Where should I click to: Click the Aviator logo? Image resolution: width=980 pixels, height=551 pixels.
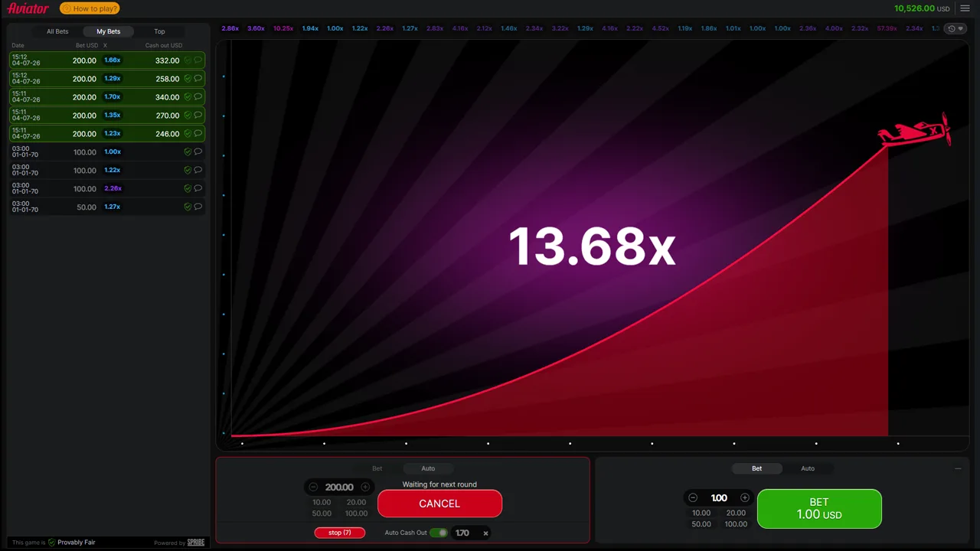click(28, 8)
